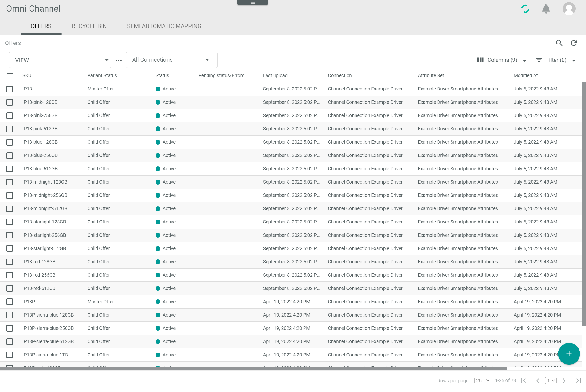Switch to the OFFERS tab
This screenshot has height=392, width=586.
coord(41,26)
